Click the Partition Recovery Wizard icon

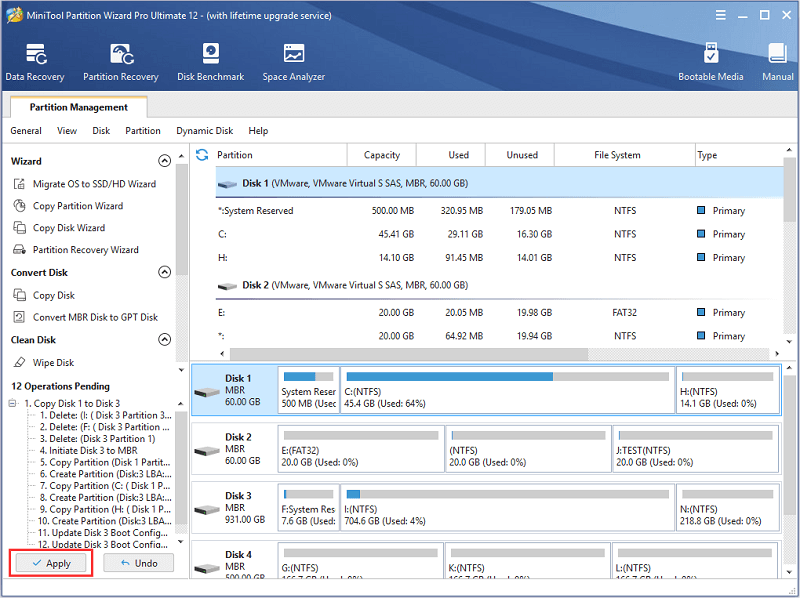[x=19, y=250]
